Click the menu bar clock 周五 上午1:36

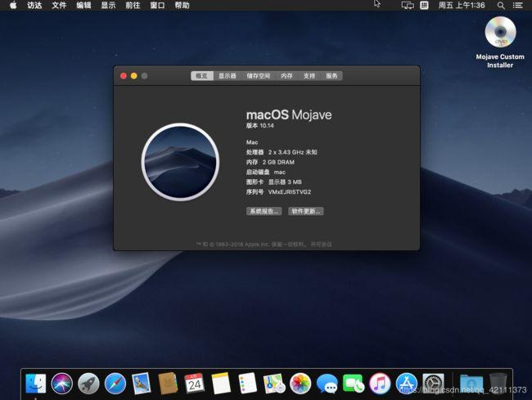tap(462, 6)
